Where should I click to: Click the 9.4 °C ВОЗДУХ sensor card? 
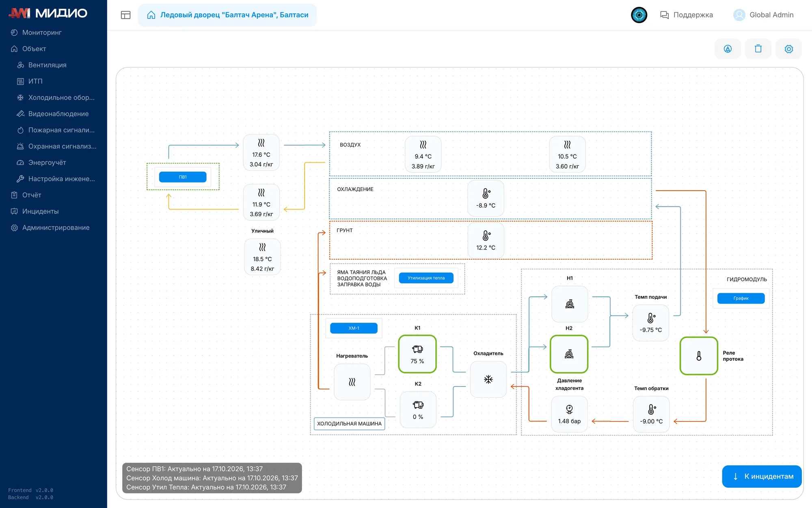click(x=423, y=154)
